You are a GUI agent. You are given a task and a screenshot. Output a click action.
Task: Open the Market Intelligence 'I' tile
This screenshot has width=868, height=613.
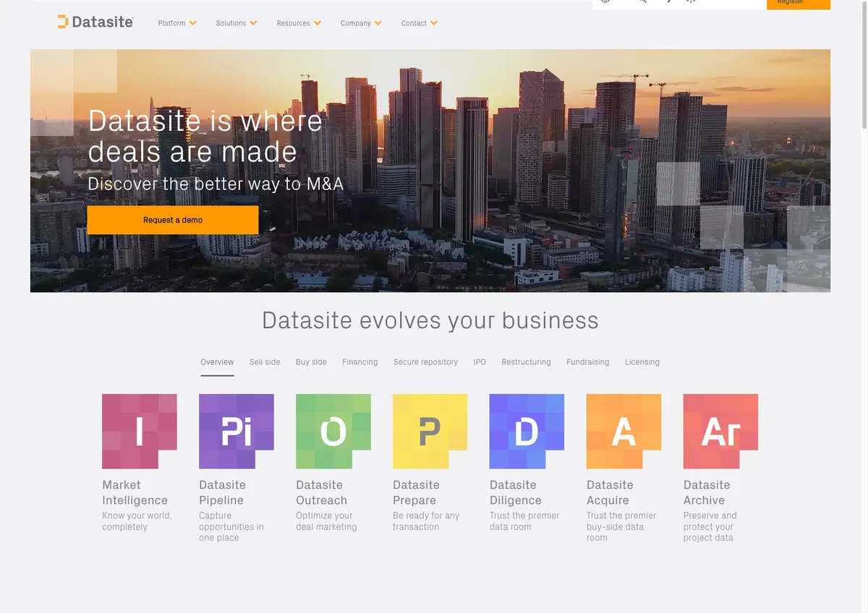point(140,432)
